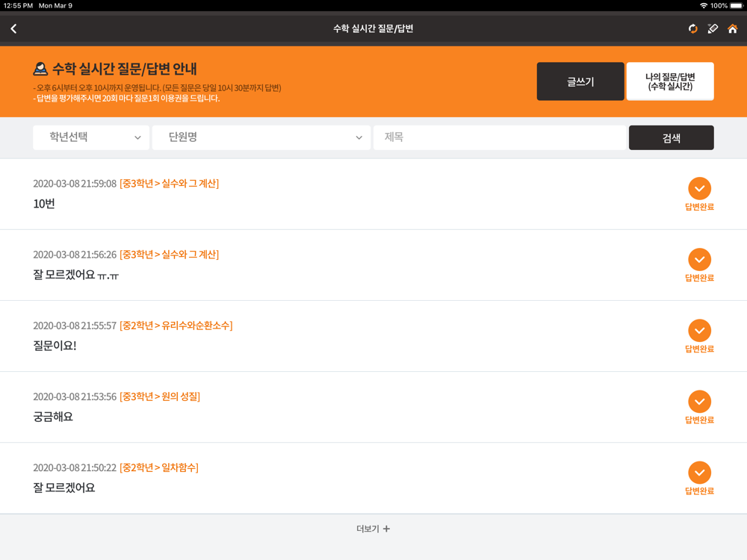Image resolution: width=747 pixels, height=560 pixels.
Task: Select category [중3학년 > 원의 성질]
Action: [160, 396]
